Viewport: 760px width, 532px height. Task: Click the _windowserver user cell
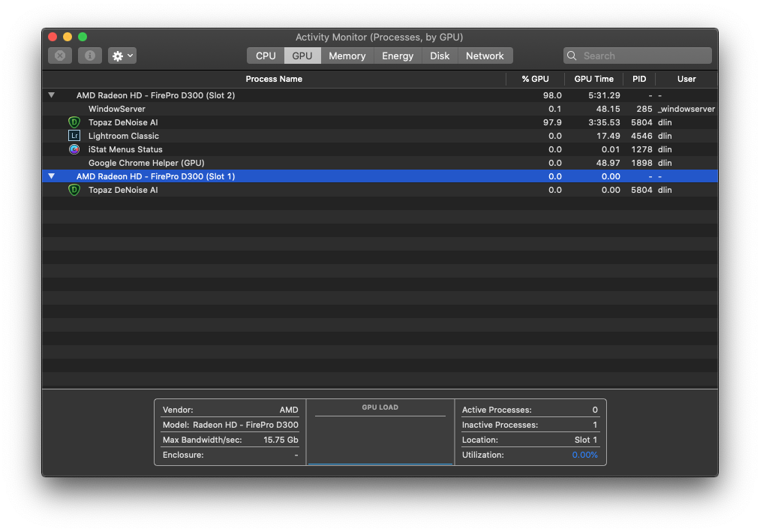686,109
